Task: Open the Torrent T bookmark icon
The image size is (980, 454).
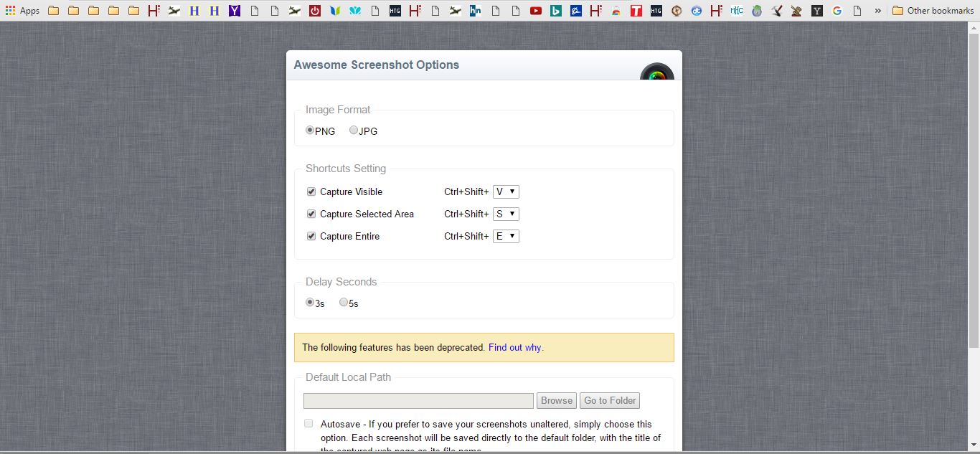Action: 636,10
